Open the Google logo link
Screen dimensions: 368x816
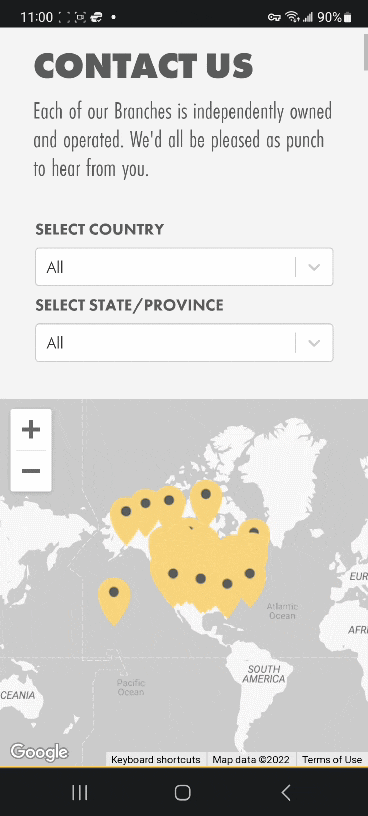39,751
